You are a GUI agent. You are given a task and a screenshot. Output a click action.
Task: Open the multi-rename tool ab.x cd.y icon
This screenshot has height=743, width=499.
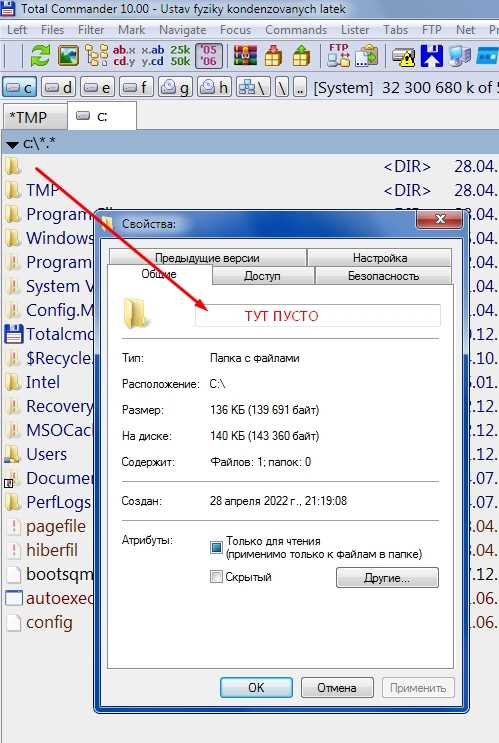(x=124, y=55)
